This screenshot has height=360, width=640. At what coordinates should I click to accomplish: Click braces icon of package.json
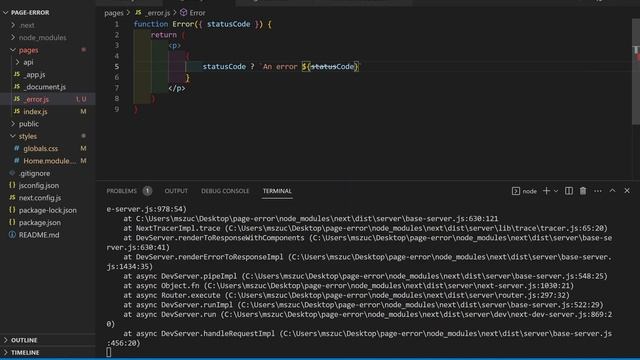pyautogui.click(x=12, y=222)
